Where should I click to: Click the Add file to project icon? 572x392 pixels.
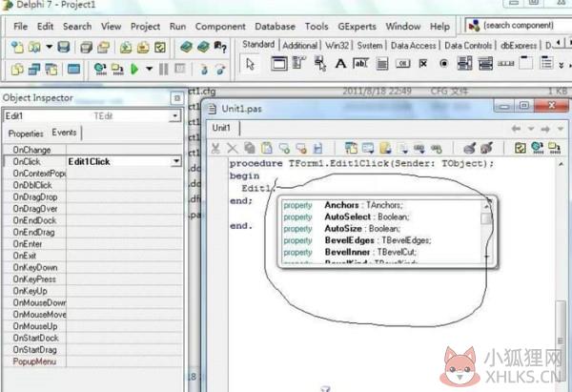(x=126, y=47)
